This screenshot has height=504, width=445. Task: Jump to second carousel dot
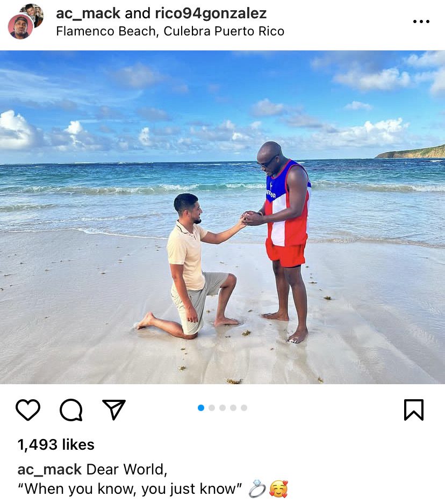(212, 408)
